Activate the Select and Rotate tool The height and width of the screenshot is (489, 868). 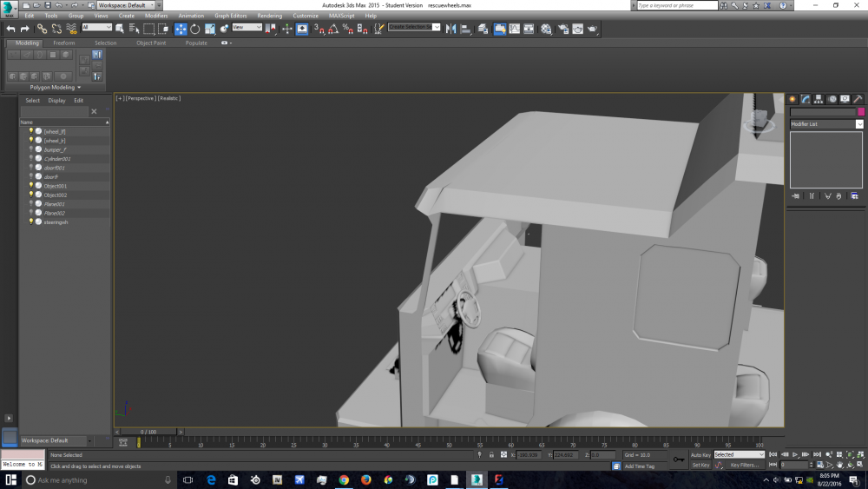point(195,29)
